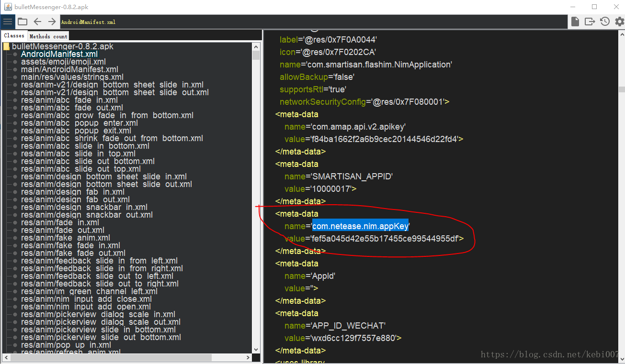Click tree panel scrollbar up arrow
625x364 pixels.
(x=256, y=46)
